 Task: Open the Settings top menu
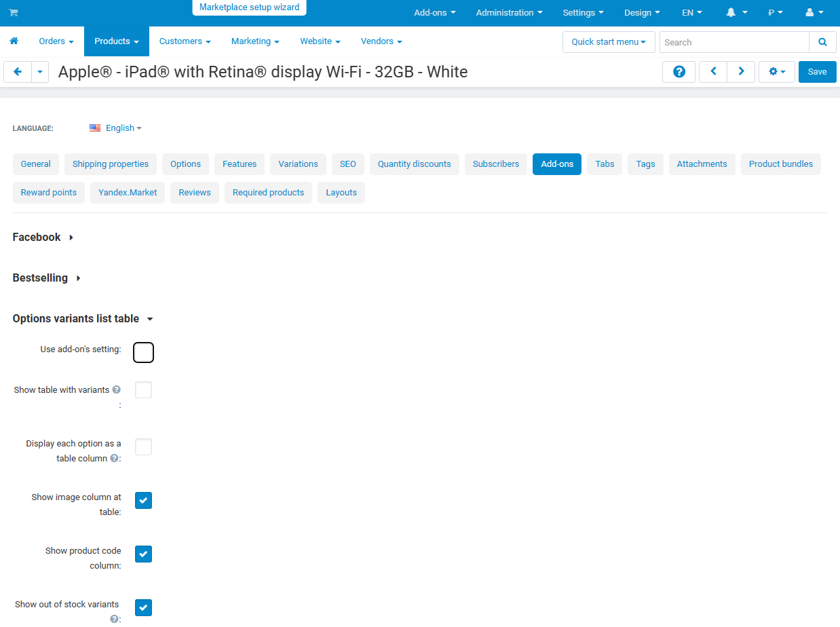[x=584, y=13]
